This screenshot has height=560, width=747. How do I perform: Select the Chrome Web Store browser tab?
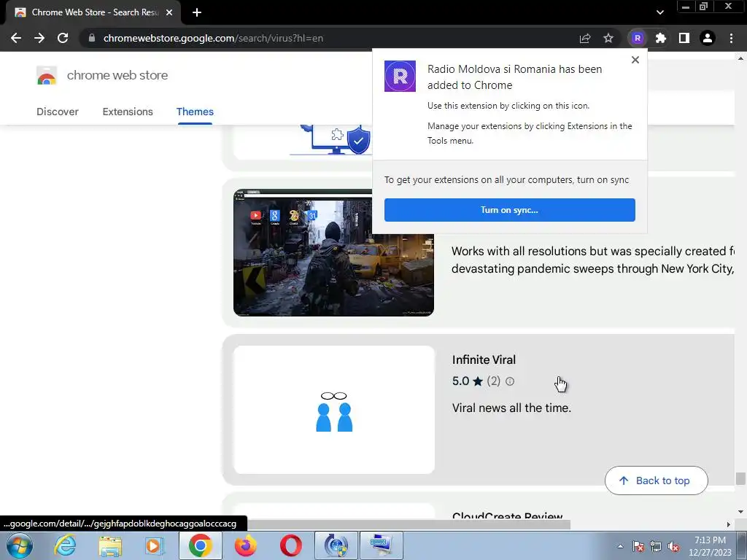coord(93,12)
